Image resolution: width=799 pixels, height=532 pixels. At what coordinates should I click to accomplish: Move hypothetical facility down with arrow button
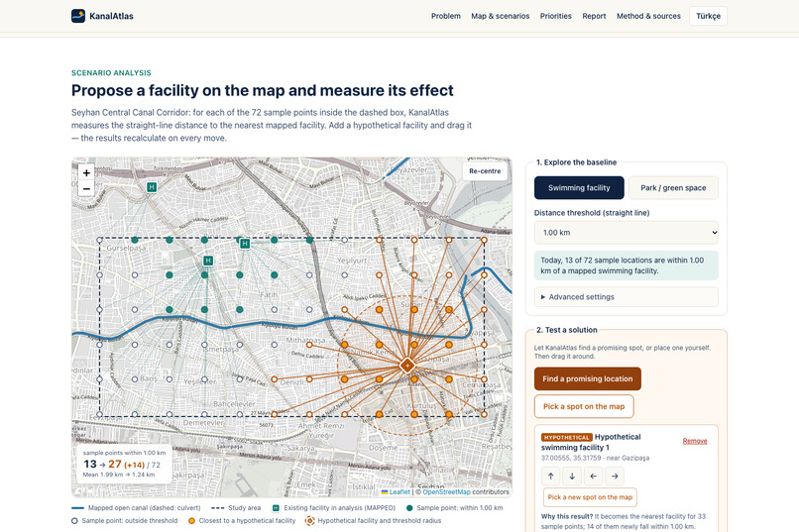tap(572, 476)
